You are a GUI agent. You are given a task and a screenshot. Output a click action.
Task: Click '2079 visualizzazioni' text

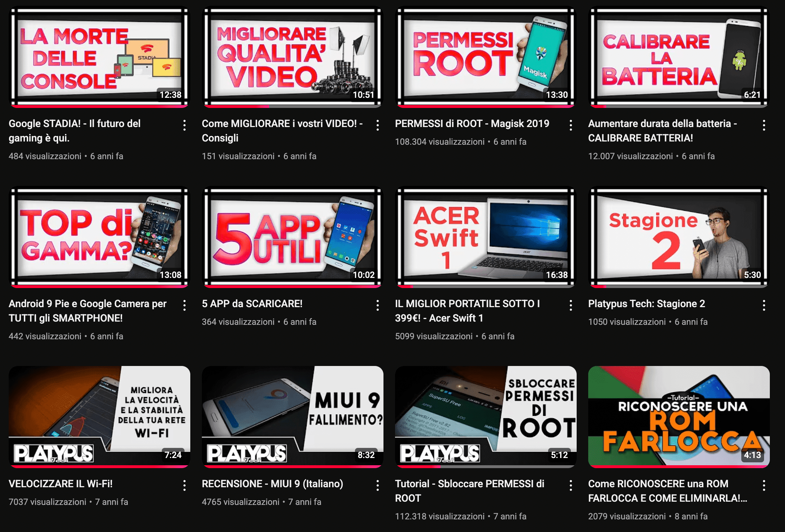coord(627,516)
